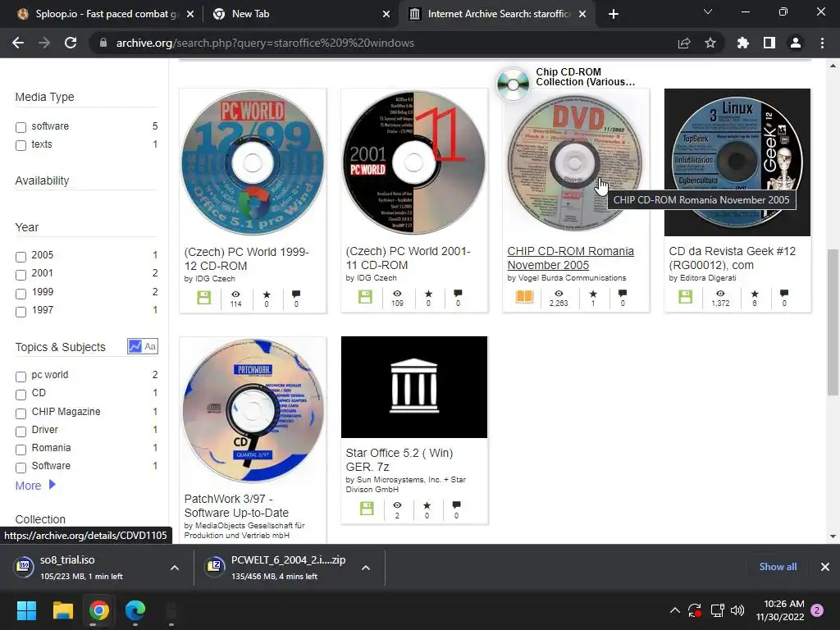Click Microsoft Edge taskbar icon
The width and height of the screenshot is (840, 630).
coord(135,610)
